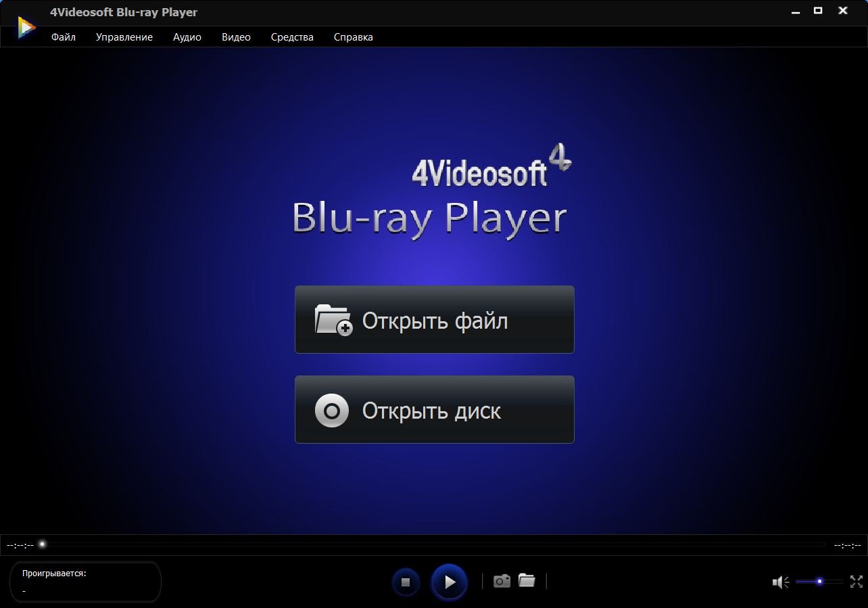Open the Видео menu

coord(236,37)
